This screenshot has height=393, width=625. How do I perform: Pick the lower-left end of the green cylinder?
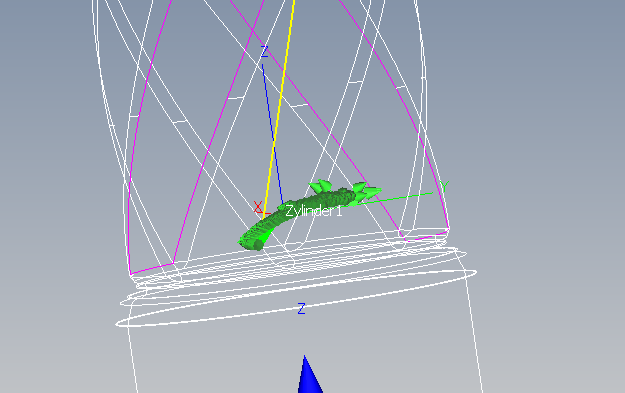(252, 242)
